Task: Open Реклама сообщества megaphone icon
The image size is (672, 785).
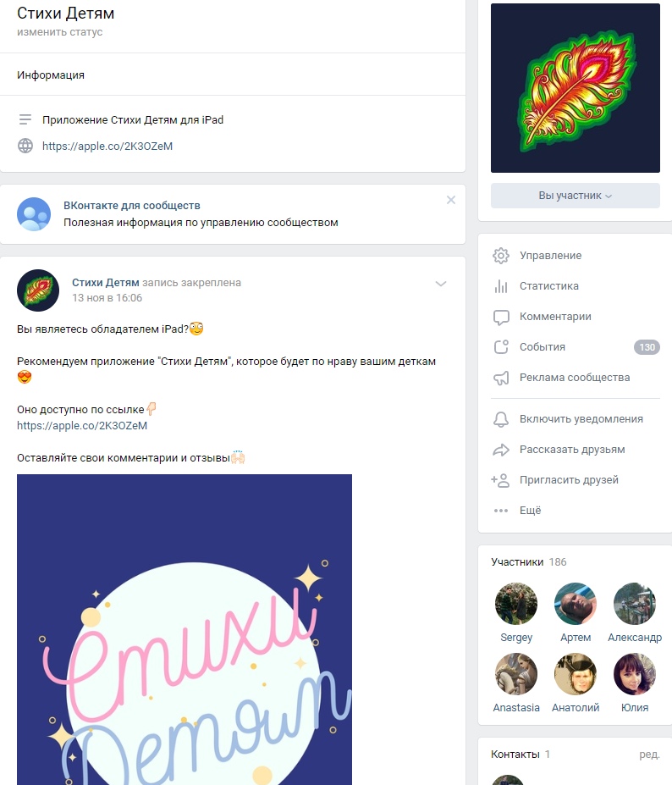Action: coord(501,378)
